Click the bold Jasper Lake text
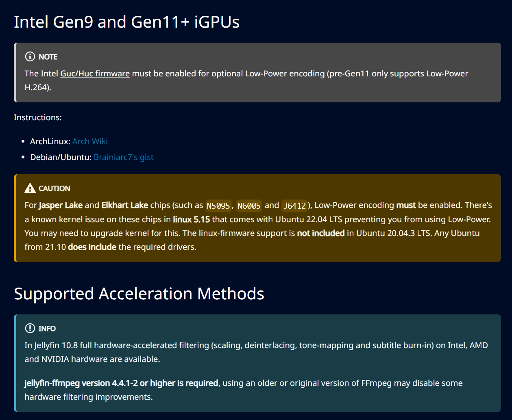Image resolution: width=512 pixels, height=420 pixels. pyautogui.click(x=61, y=205)
